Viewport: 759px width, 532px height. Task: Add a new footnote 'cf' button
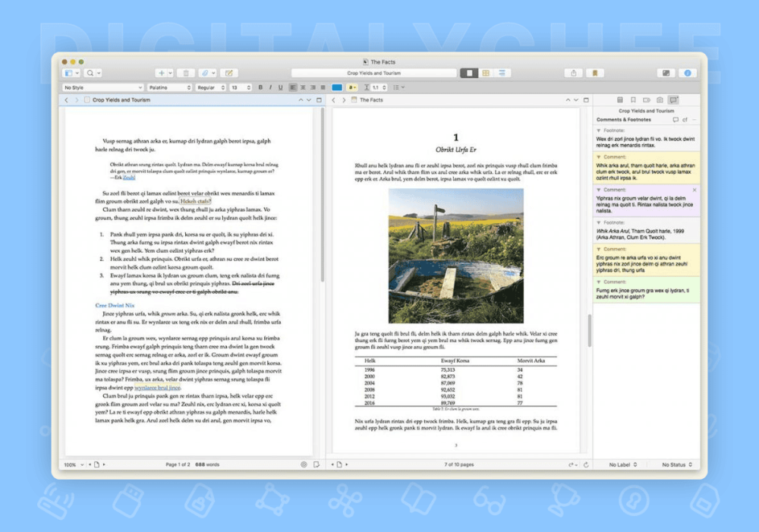pyautogui.click(x=685, y=120)
